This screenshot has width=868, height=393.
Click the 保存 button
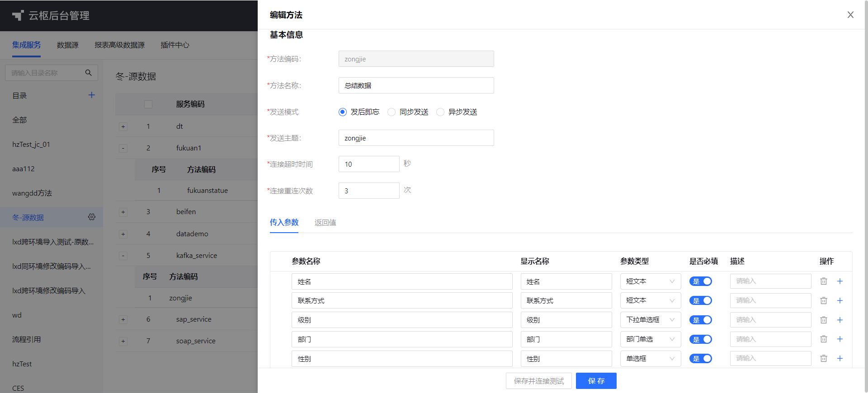[596, 381]
